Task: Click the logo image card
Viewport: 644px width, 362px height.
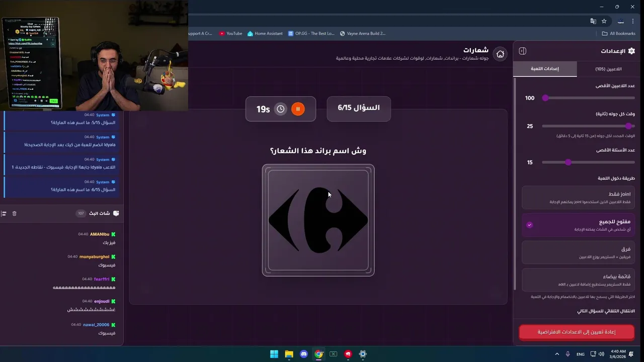Action: [x=318, y=220]
